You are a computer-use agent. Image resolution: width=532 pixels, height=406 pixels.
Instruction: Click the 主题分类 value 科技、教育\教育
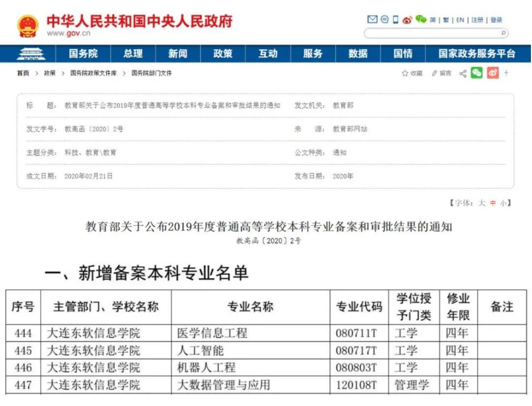pos(91,153)
